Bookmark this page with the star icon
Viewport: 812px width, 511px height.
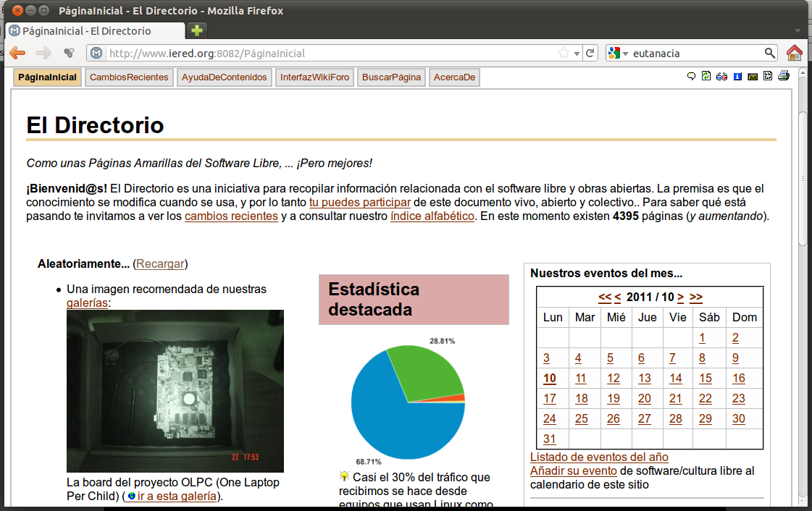tap(563, 53)
